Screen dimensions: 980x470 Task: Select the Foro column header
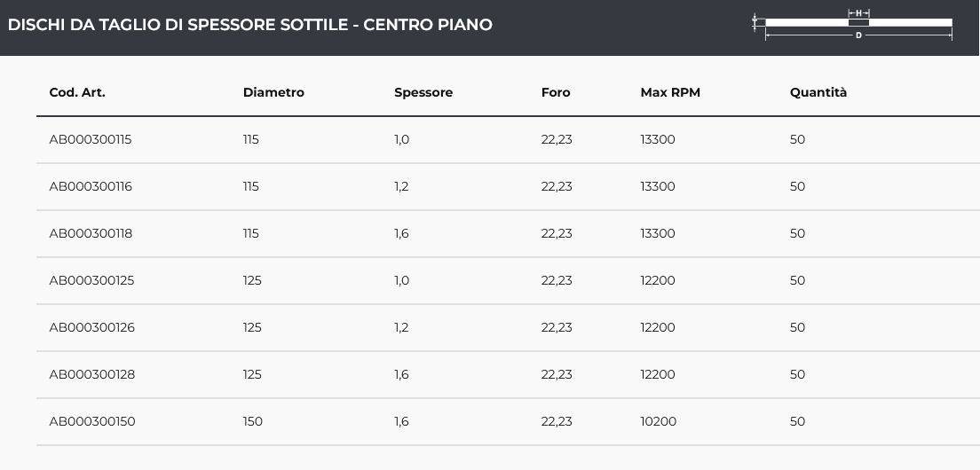point(556,92)
